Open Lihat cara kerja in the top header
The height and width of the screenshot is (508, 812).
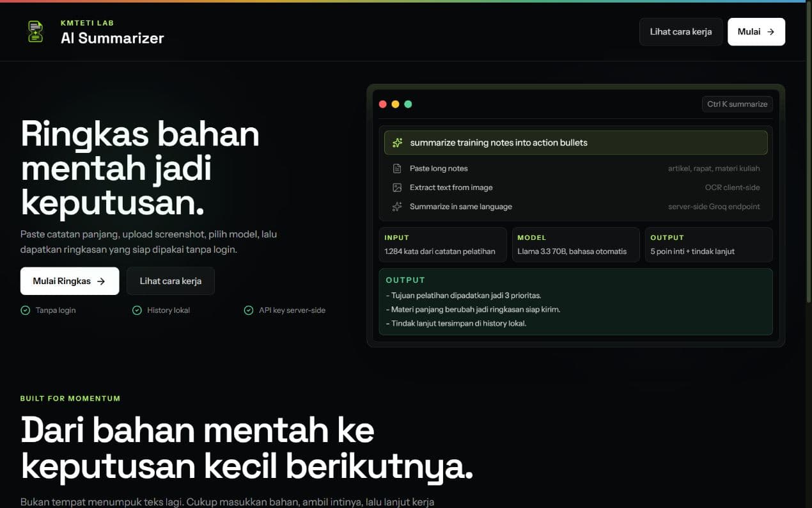(681, 31)
